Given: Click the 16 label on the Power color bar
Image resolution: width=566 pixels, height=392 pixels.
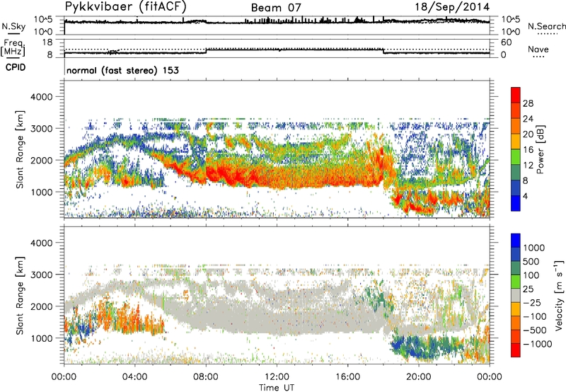Looking at the screenshot, I should 528,150.
